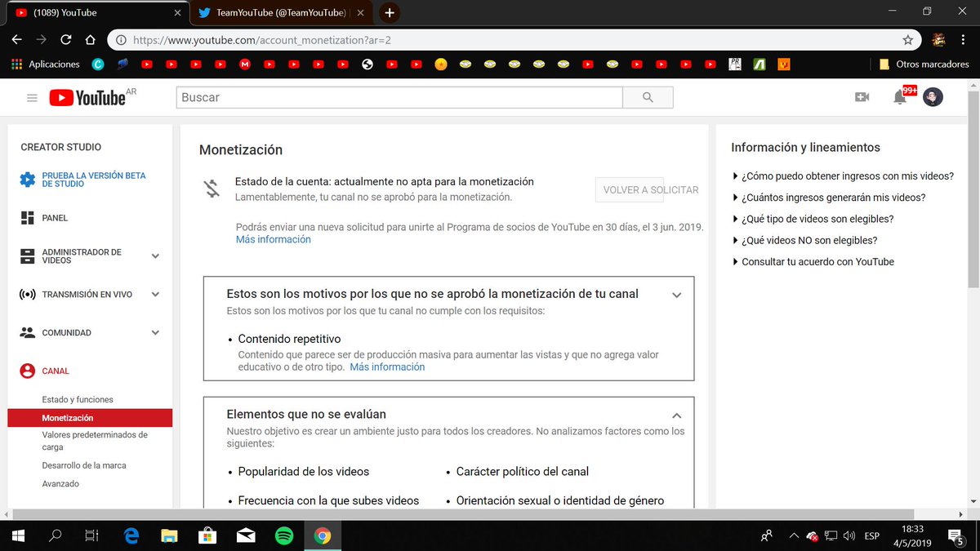Image resolution: width=980 pixels, height=551 pixels.
Task: Open the Mail app from the taskbar
Action: click(246, 535)
